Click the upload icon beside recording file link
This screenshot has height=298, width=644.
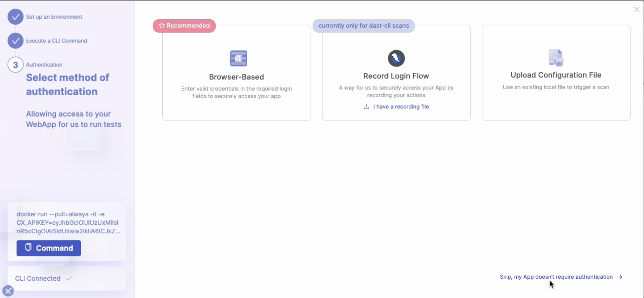click(366, 107)
